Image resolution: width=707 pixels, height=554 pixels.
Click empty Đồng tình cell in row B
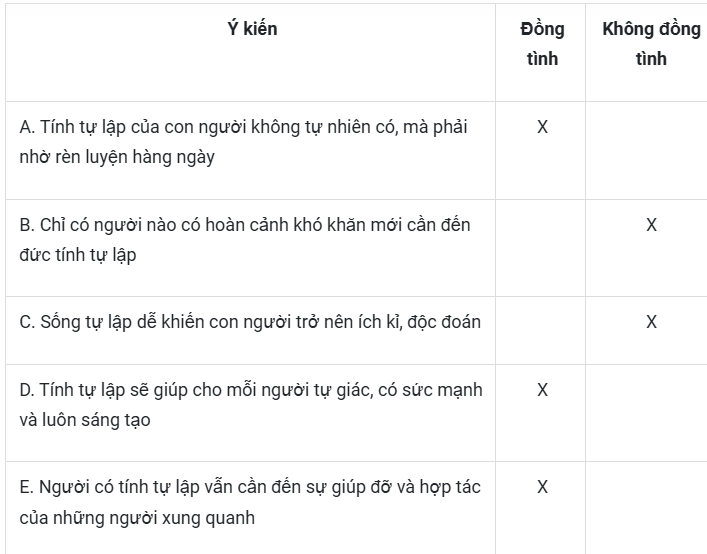541,248
